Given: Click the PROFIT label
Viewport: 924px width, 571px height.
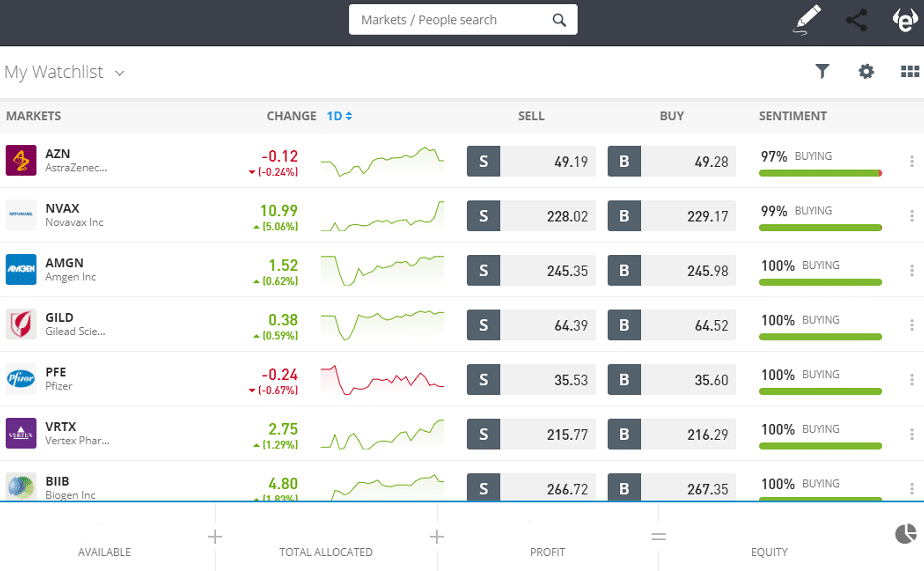Looking at the screenshot, I should pos(547,552).
